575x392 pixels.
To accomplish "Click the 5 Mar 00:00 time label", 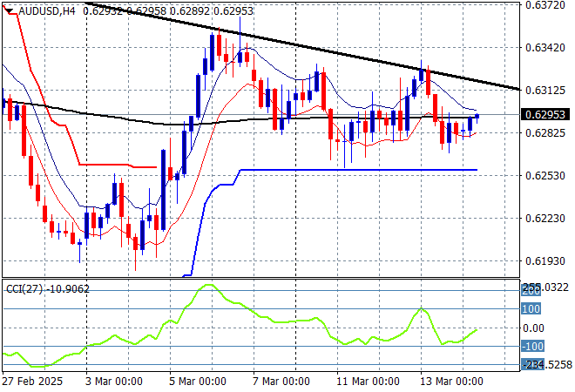I will (197, 382).
